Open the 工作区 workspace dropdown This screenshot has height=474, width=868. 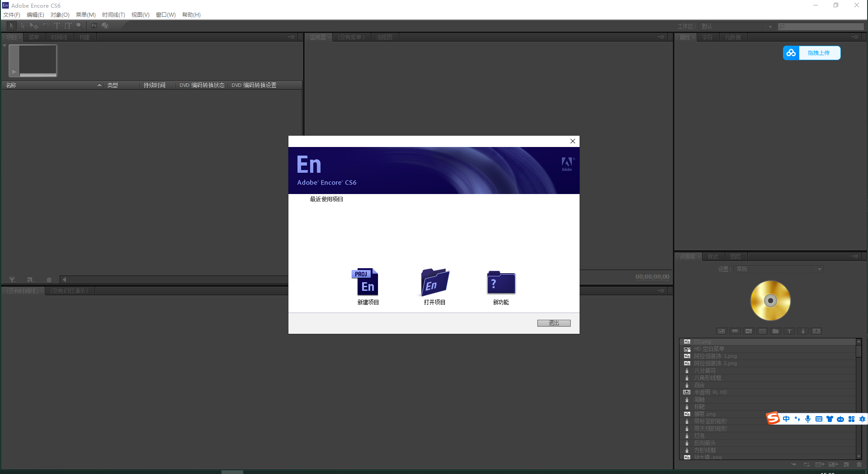click(736, 27)
